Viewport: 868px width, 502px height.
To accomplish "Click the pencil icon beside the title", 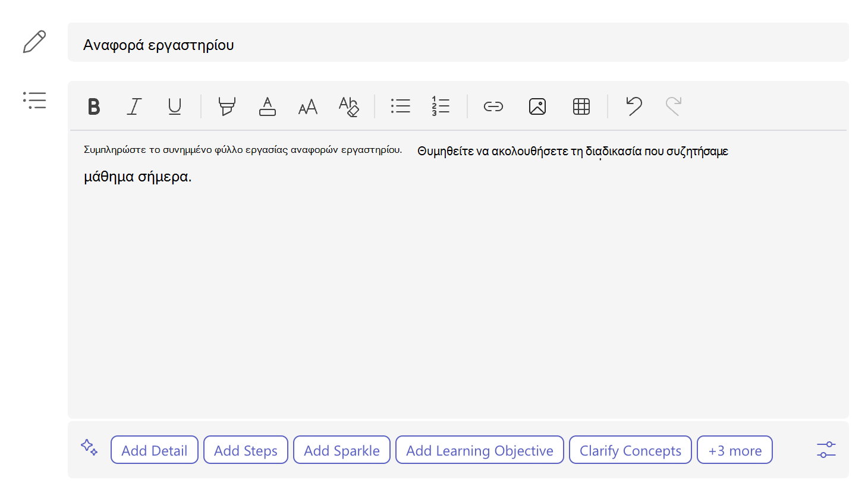I will pyautogui.click(x=34, y=42).
